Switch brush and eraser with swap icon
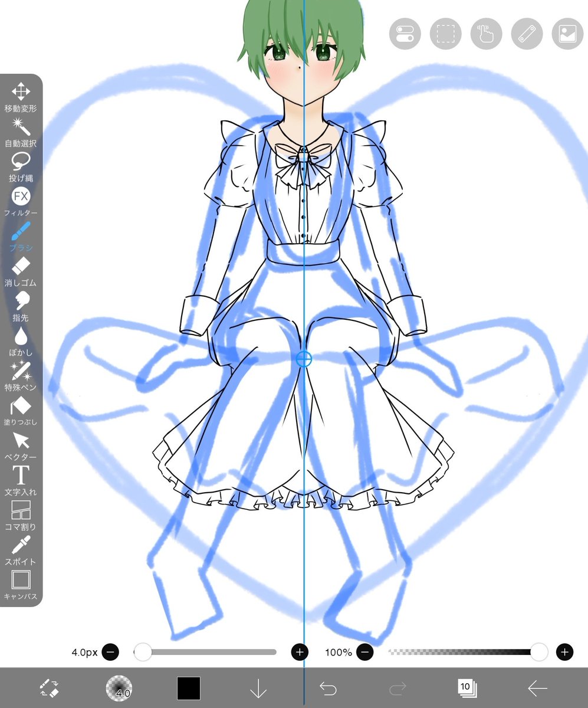 click(48, 688)
